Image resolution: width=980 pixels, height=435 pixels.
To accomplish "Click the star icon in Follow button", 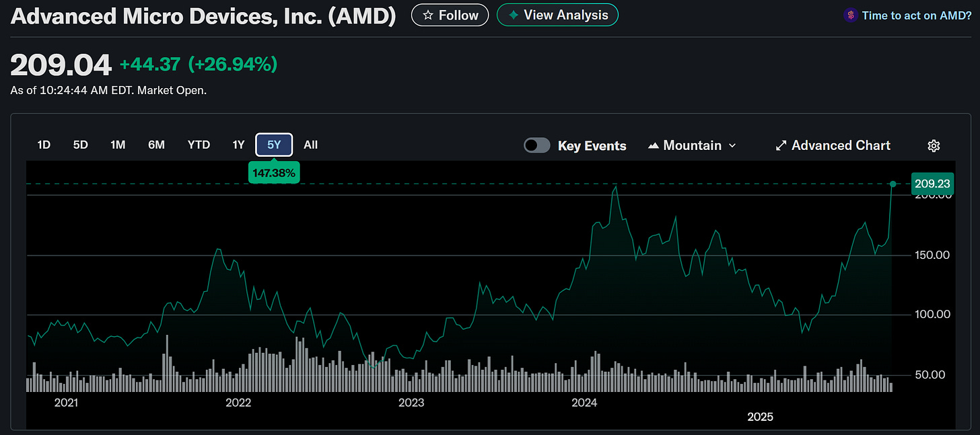I will pyautogui.click(x=427, y=15).
